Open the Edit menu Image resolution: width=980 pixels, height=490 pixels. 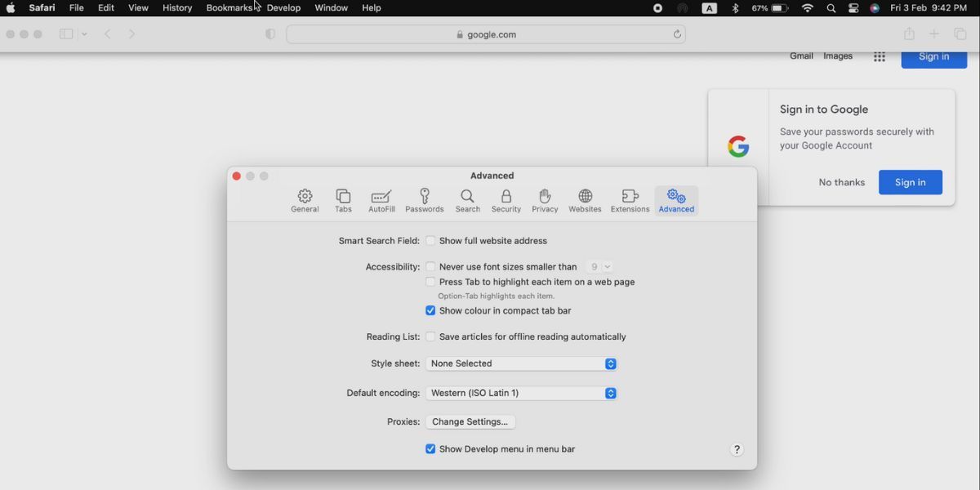point(106,7)
